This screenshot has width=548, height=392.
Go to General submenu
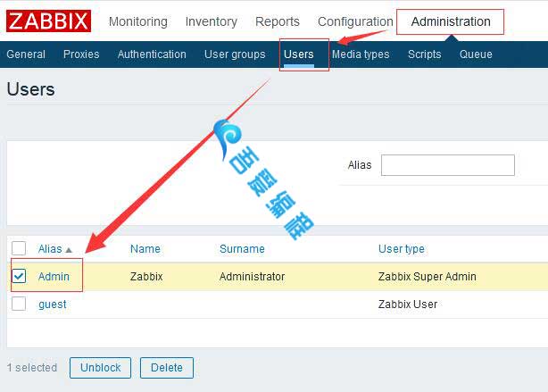26,54
